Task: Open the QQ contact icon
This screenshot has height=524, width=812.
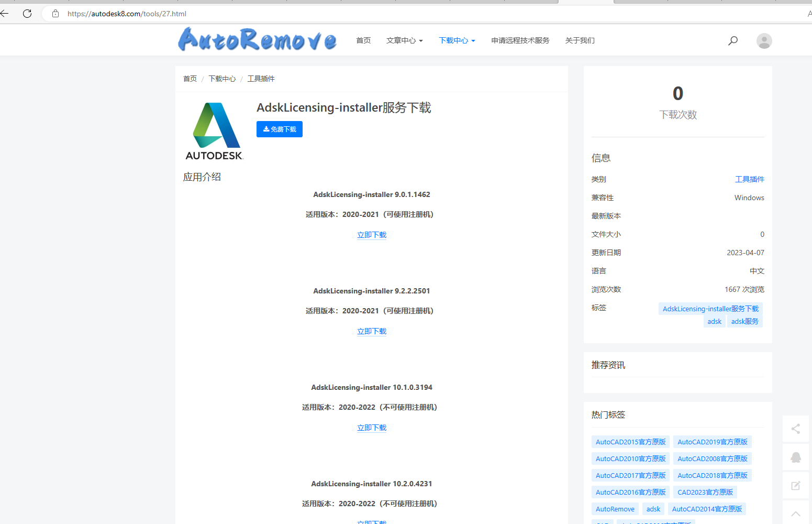Action: tap(795, 457)
